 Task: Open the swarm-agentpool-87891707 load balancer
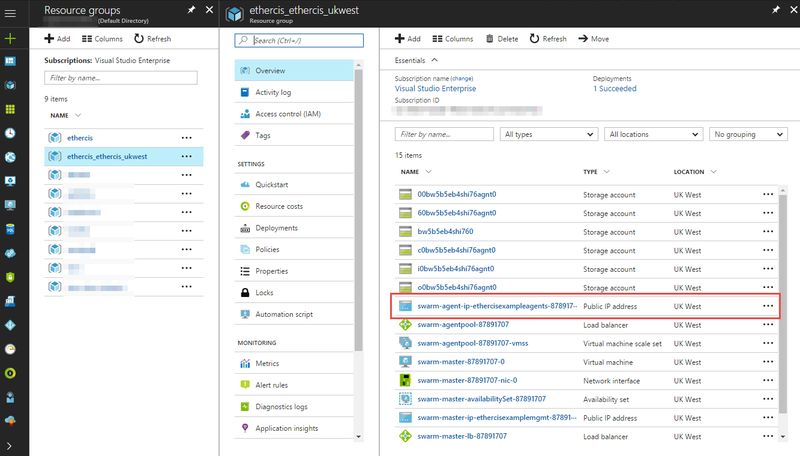tap(463, 324)
